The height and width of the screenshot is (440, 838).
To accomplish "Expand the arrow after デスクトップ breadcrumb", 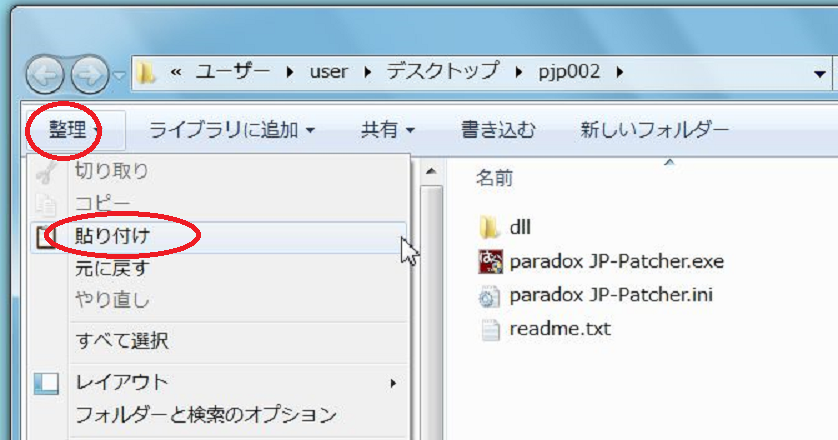I will click(518, 72).
